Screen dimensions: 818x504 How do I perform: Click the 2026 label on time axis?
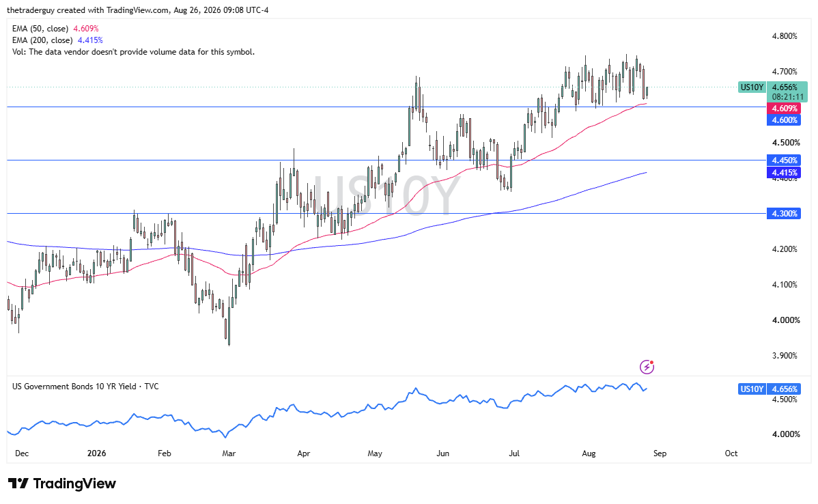click(96, 453)
